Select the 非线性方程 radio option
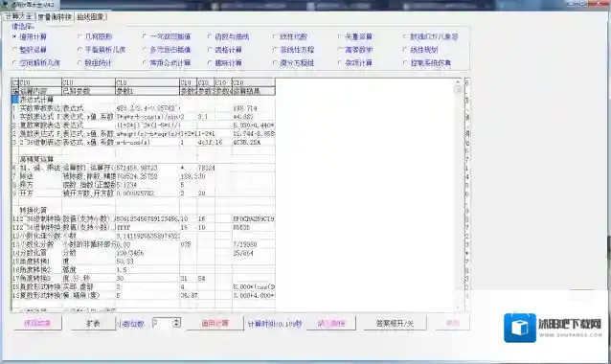Viewport: 611px width, 364px height. coord(294,50)
